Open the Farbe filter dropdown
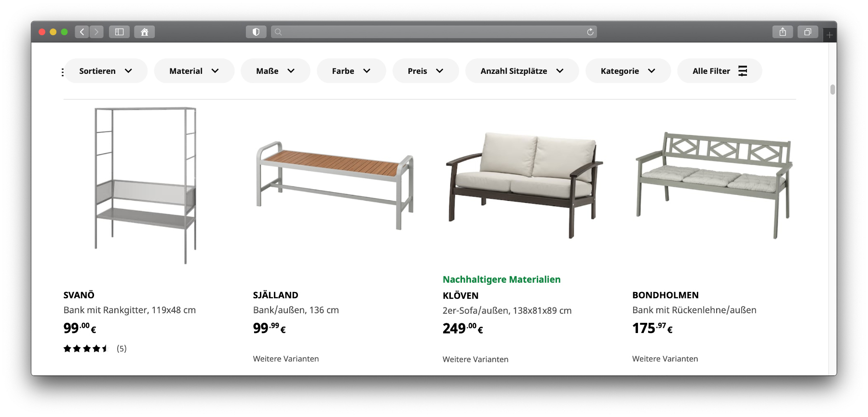Screen dimensions: 868x417 pos(352,71)
